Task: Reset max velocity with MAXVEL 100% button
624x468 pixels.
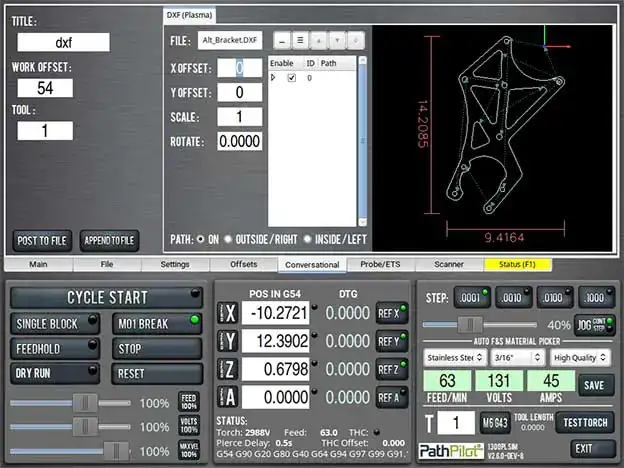Action: click(189, 450)
